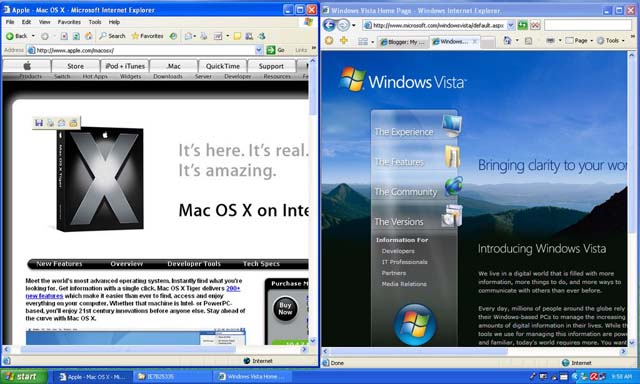Open Search pane in Apple IE window

click(x=112, y=36)
